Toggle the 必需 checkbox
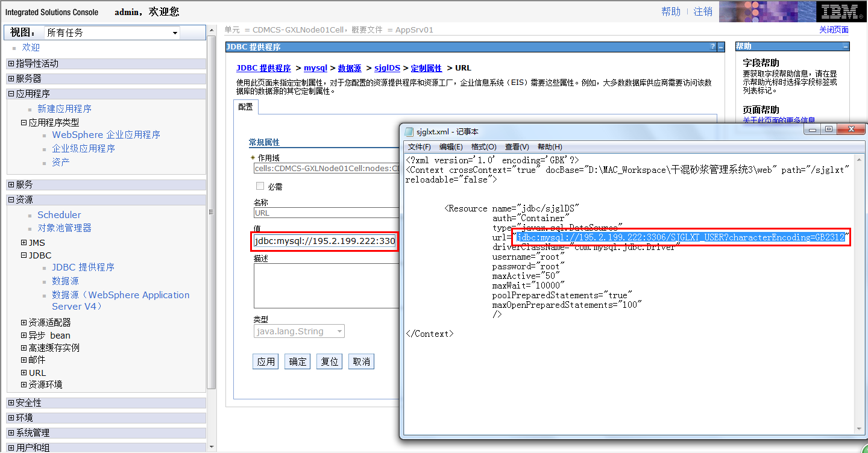The width and height of the screenshot is (868, 453). tap(260, 186)
